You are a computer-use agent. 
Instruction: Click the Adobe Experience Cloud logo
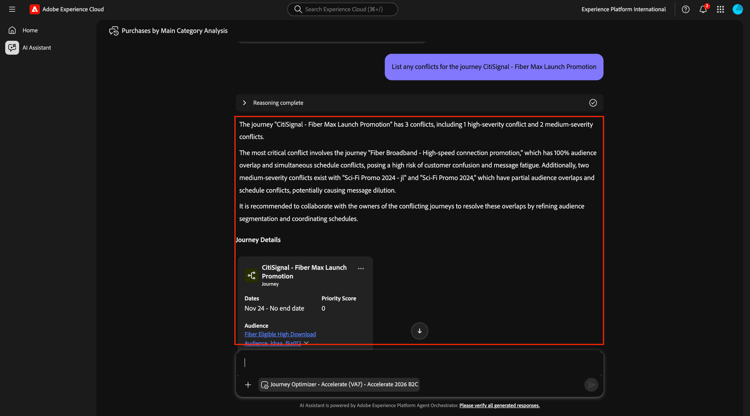pos(34,9)
